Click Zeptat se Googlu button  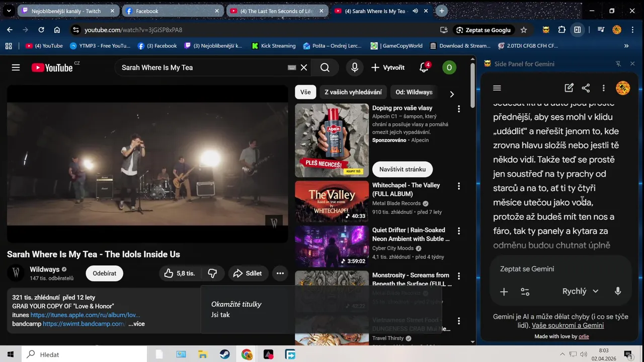[483, 30]
